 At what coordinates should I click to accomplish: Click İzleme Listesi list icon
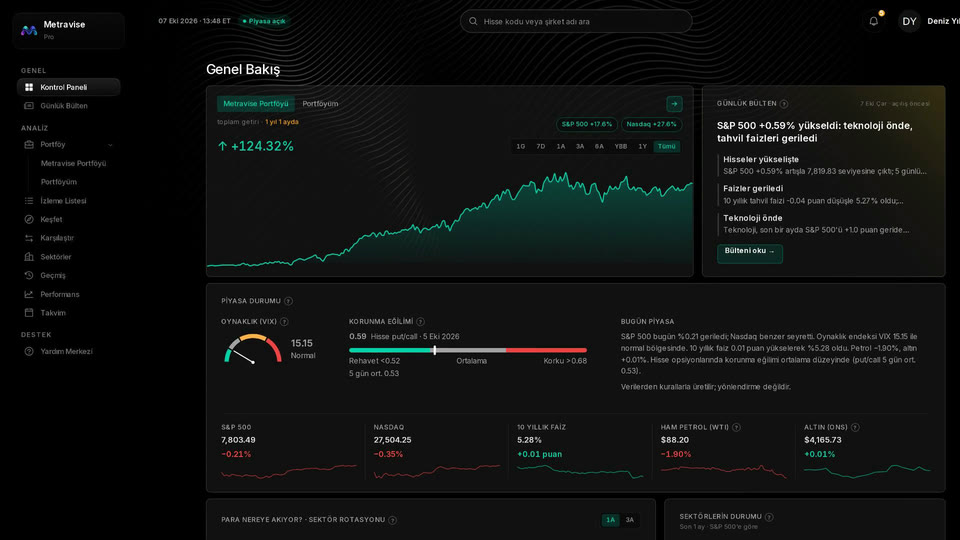pos(29,201)
